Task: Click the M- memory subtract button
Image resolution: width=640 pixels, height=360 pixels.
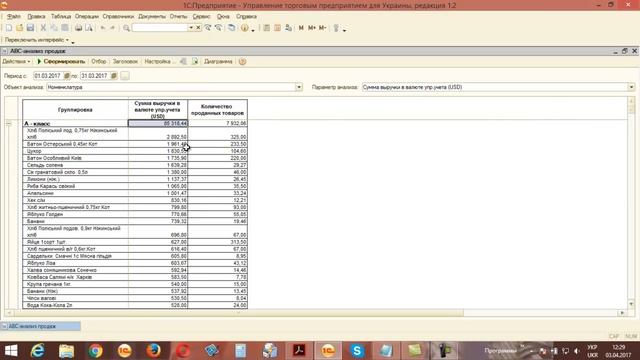Action: pos(322,28)
